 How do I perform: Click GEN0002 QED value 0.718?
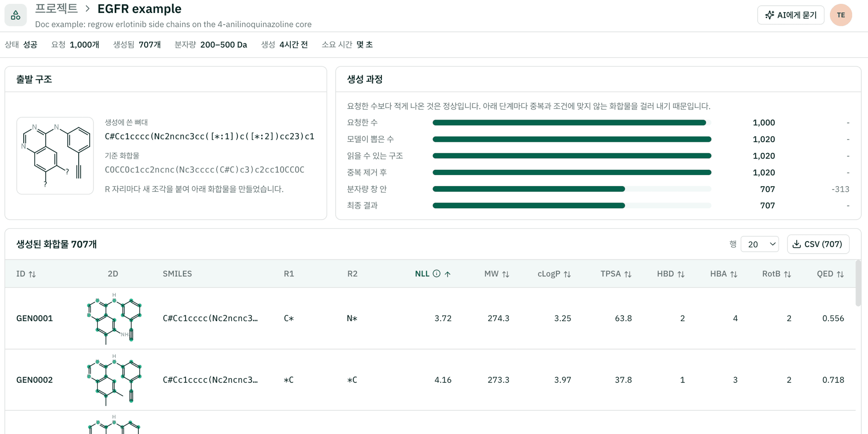[x=833, y=380]
